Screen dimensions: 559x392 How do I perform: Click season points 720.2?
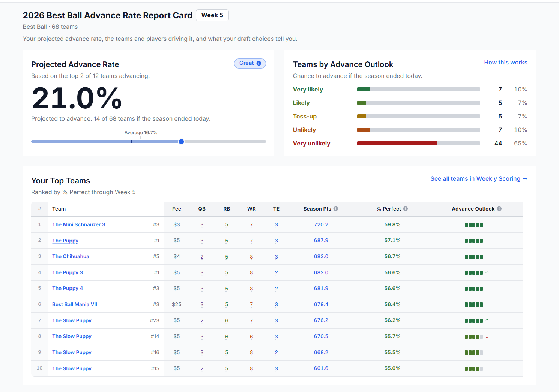(x=321, y=224)
